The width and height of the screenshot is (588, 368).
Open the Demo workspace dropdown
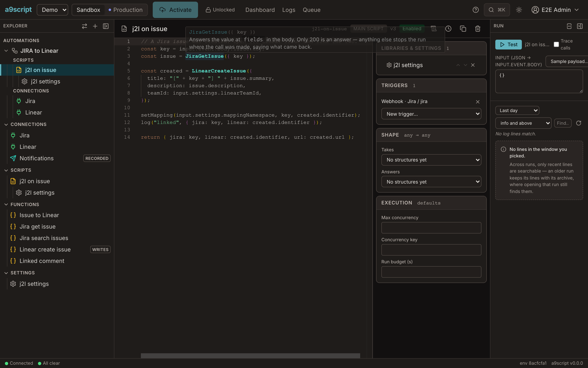tap(52, 10)
